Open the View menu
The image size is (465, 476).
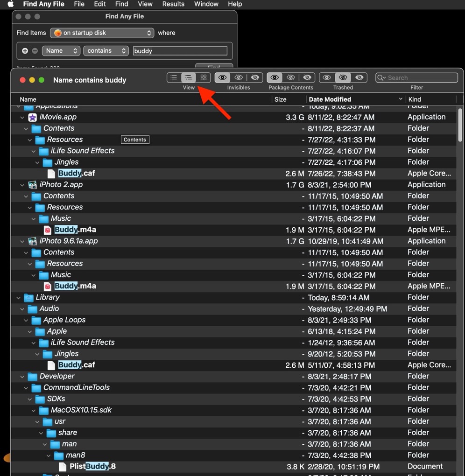145,4
